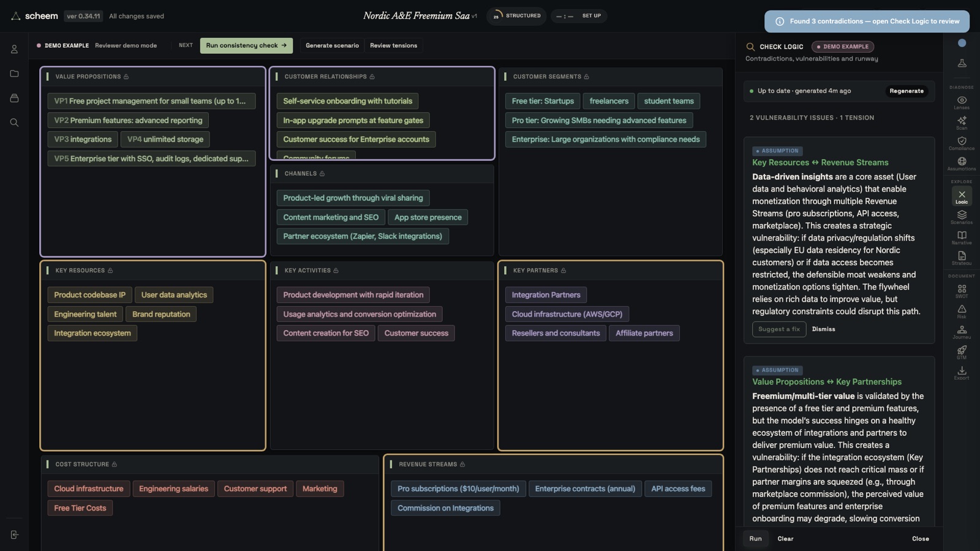Open the Scan sparkle tool
Screen dimensions: 980x551
(962, 122)
